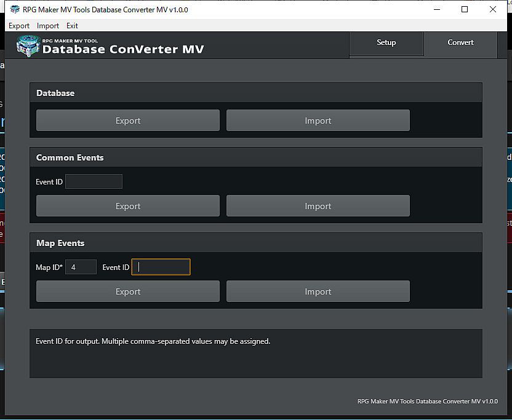Click the Event ID help description panel
Image resolution: width=512 pixels, height=420 pixels.
[x=255, y=353]
